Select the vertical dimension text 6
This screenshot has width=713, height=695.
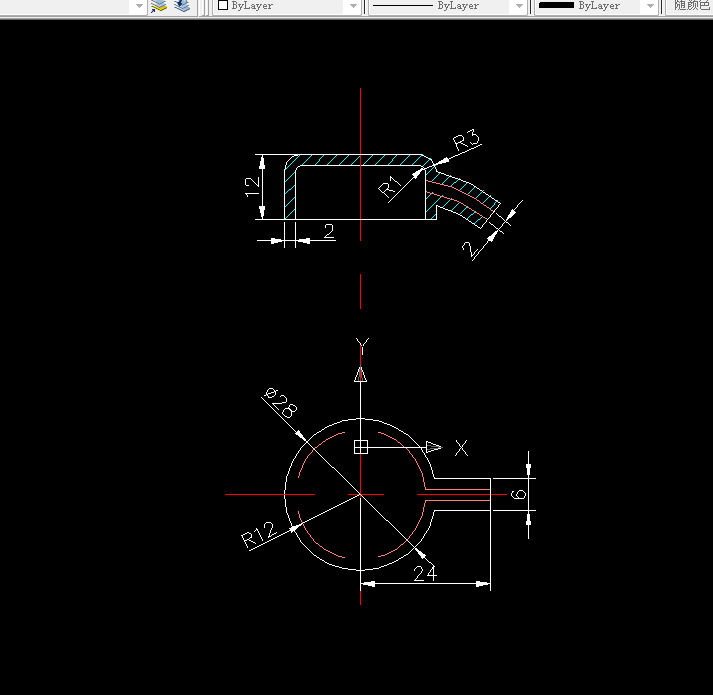tap(518, 494)
